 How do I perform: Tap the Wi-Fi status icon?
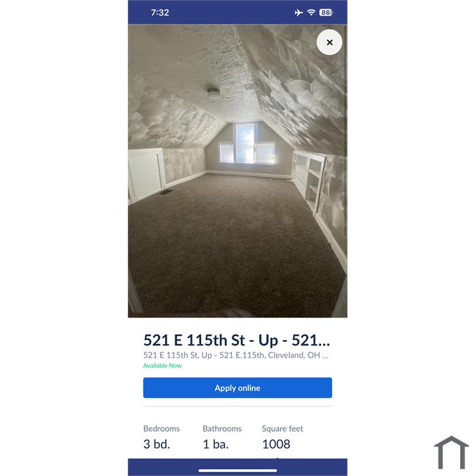[311, 12]
